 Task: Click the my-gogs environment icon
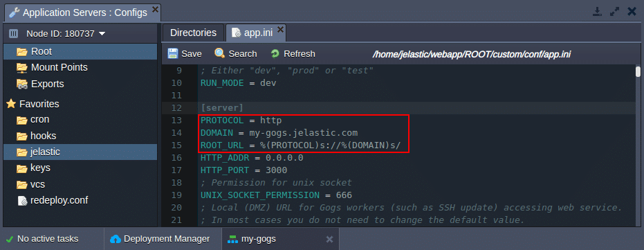pos(233,239)
